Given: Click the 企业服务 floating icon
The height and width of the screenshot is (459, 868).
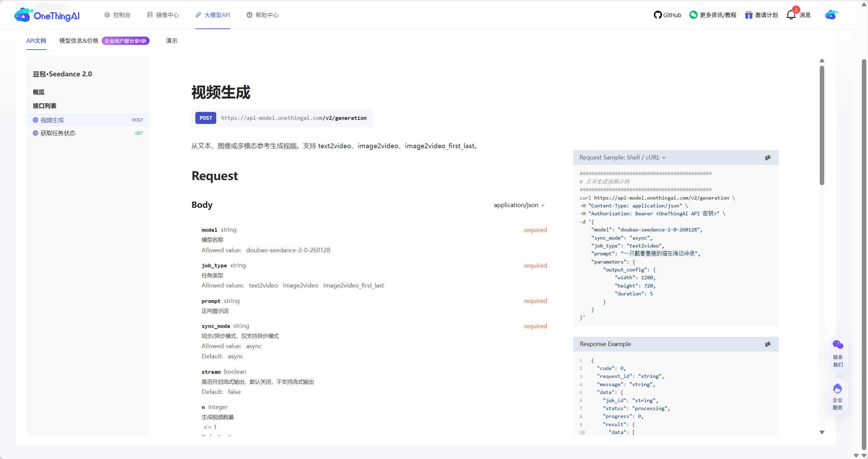Looking at the screenshot, I should (x=838, y=397).
